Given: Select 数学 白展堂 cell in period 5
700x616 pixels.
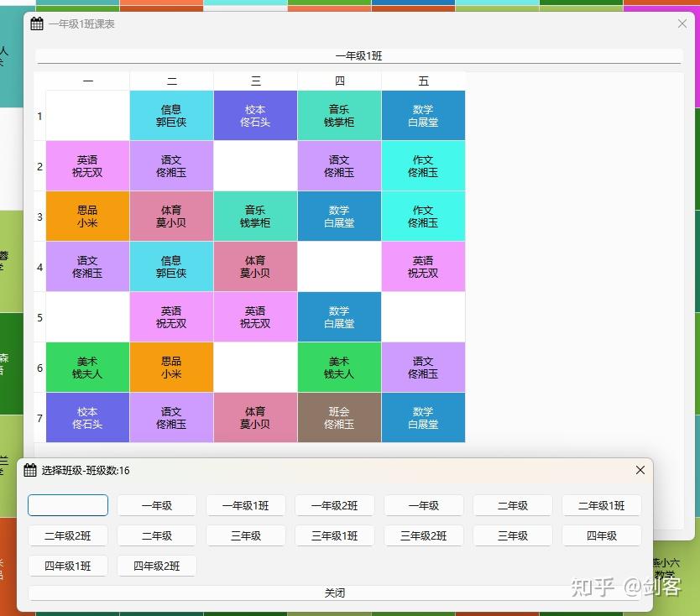Looking at the screenshot, I should coord(339,317).
